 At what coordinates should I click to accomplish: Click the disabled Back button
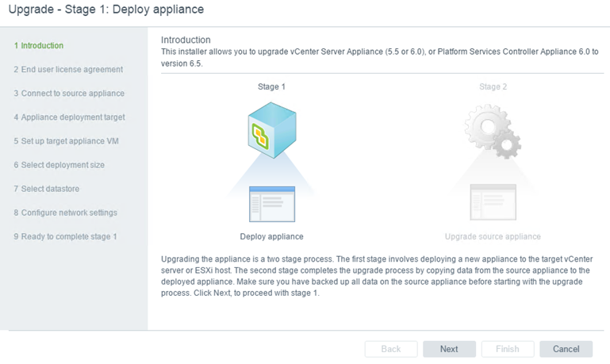[391, 349]
